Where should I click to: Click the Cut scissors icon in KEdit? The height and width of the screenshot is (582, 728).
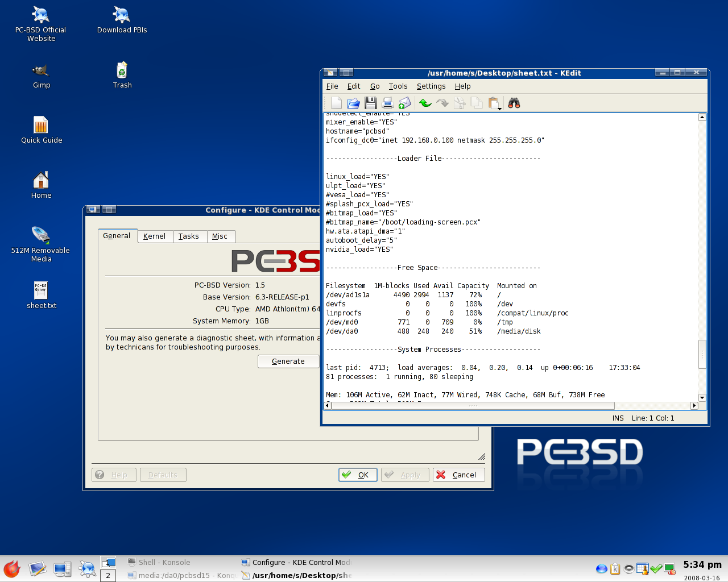460,103
